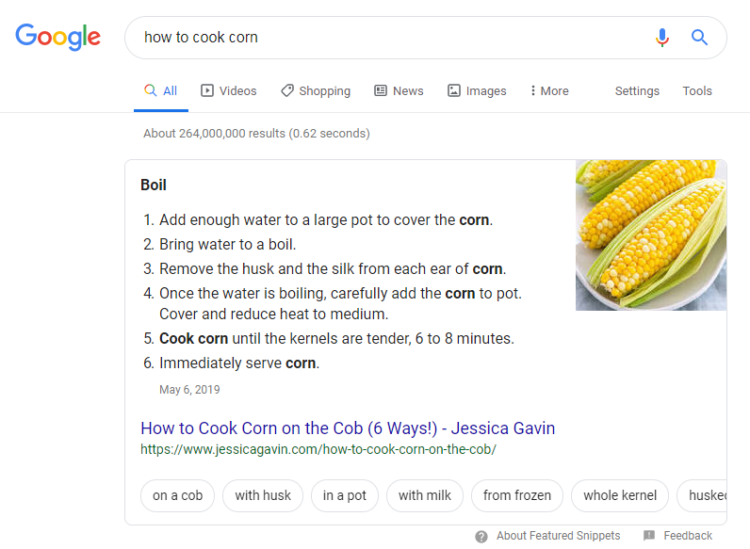Go to the Images tab
This screenshot has height=549, width=750.
[x=476, y=91]
